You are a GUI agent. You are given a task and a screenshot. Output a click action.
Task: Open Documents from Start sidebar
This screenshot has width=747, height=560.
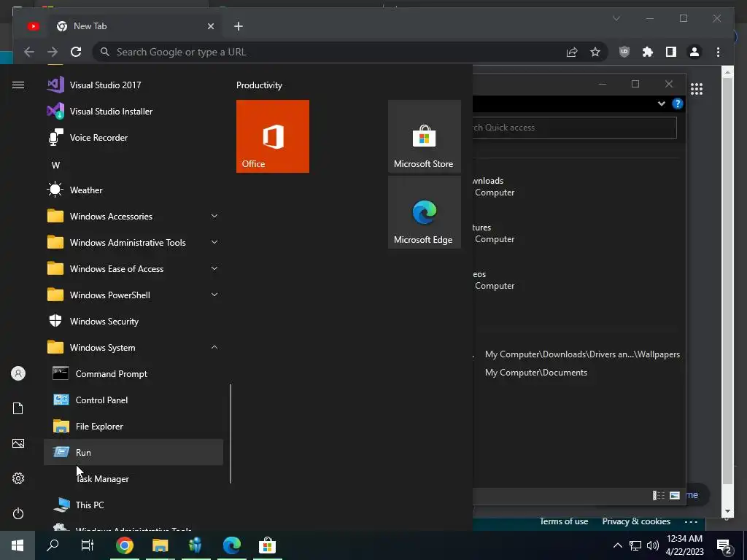point(18,408)
